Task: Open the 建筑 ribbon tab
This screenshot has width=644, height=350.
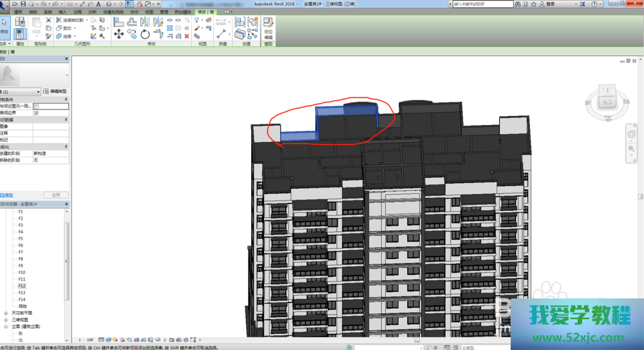Action: [18, 12]
